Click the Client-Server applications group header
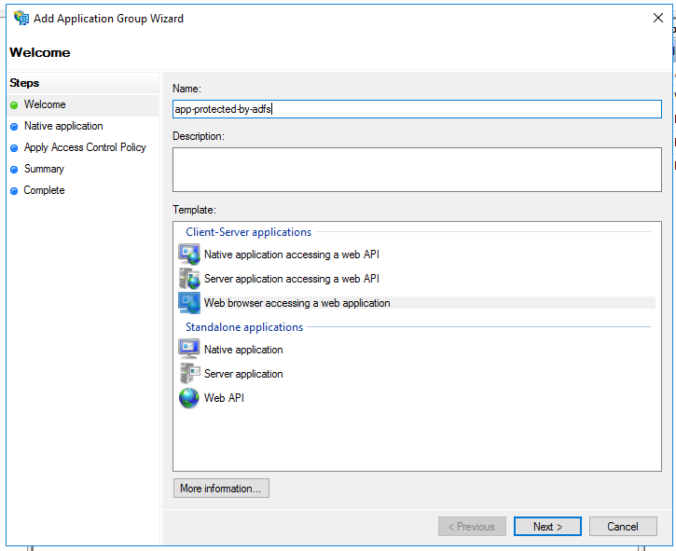 tap(248, 232)
